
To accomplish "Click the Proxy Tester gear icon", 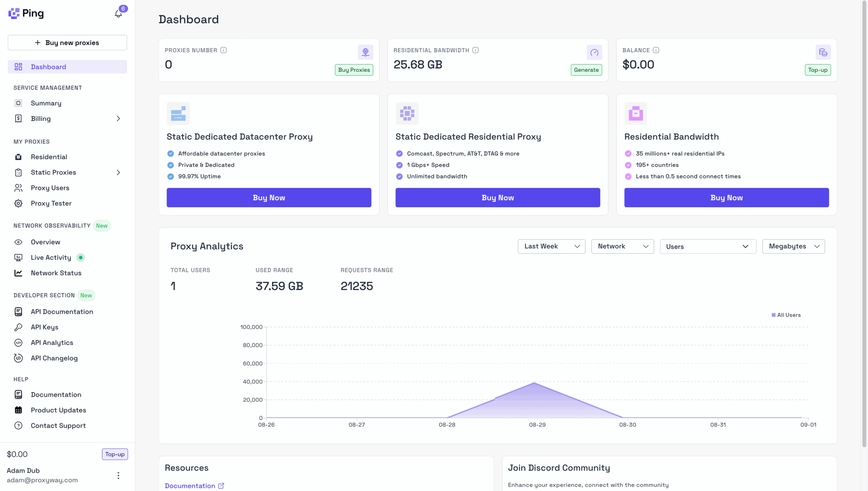I will [18, 203].
